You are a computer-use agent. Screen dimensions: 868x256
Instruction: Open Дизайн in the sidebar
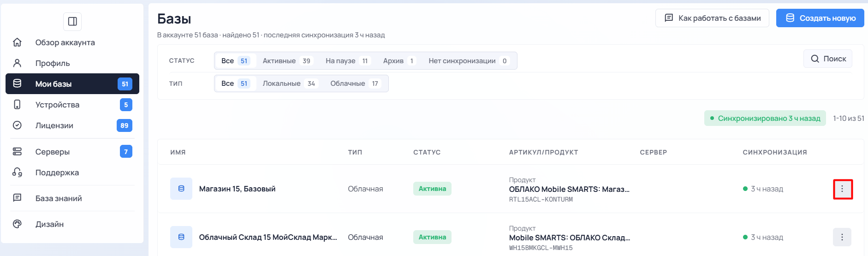pyautogui.click(x=72, y=224)
